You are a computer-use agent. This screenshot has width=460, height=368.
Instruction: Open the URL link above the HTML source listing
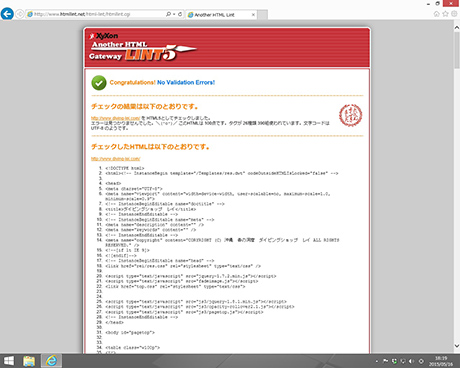[x=115, y=159]
